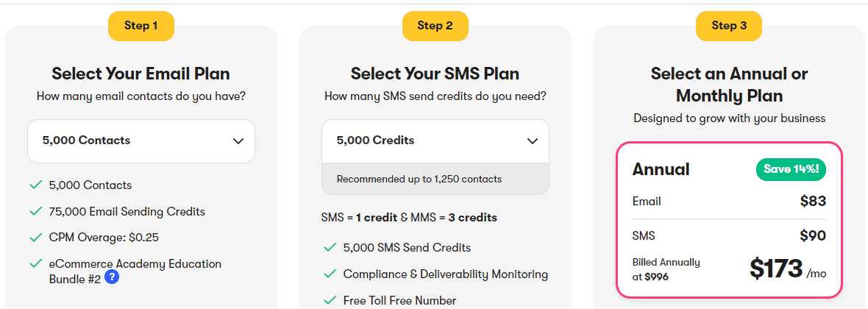The height and width of the screenshot is (309, 868).
Task: Click checkmark beside 75,000 Email Sending Credits
Action: point(36,212)
